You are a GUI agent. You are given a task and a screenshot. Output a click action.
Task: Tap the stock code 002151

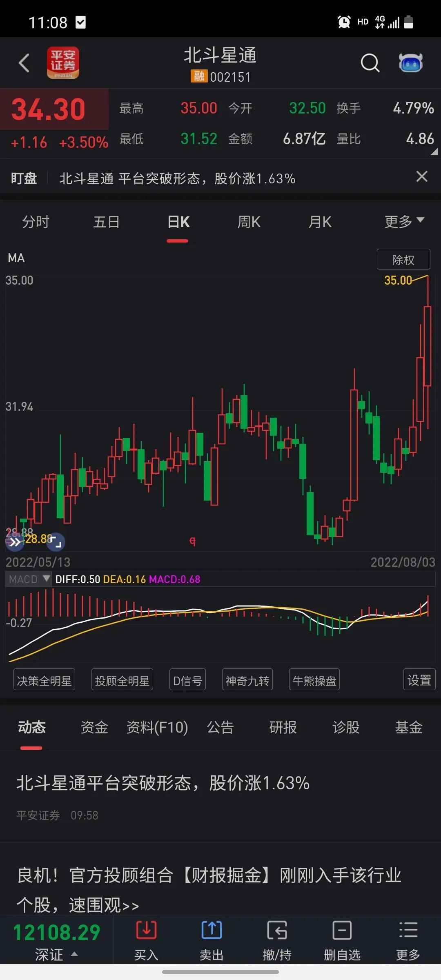pos(230,77)
